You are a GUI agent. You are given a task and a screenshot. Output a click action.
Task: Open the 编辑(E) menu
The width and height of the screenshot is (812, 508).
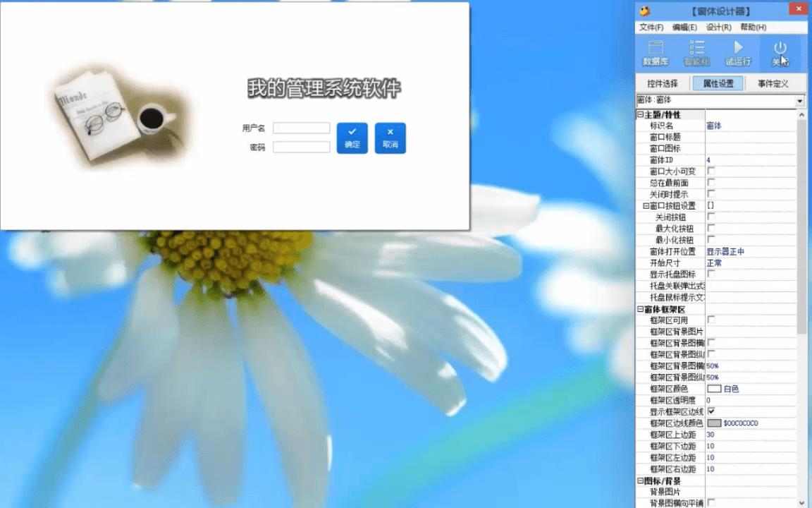tap(684, 27)
